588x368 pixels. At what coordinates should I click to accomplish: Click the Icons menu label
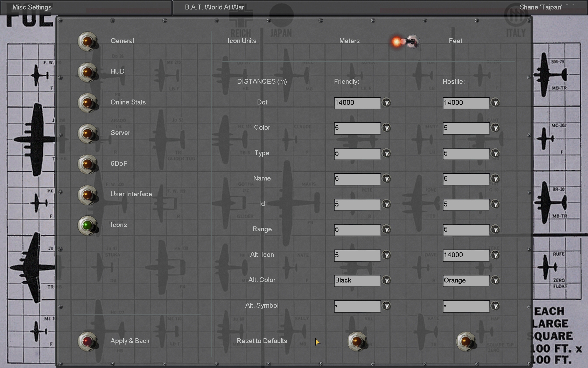(x=119, y=225)
